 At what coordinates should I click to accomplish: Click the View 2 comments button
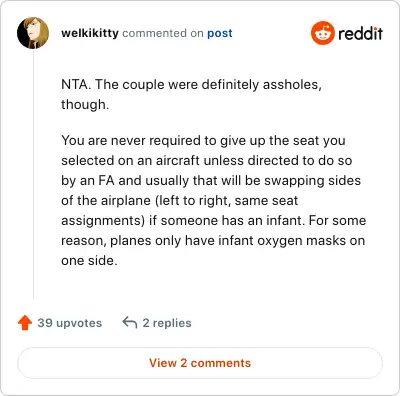click(x=200, y=363)
